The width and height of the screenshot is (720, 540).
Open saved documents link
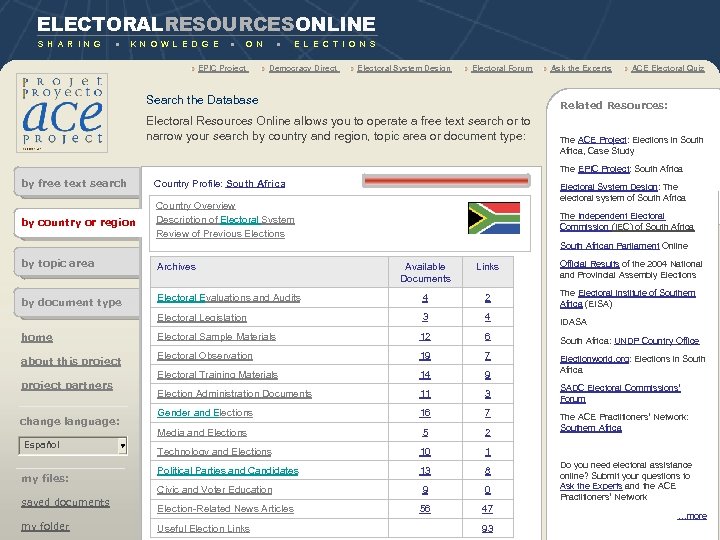coord(65,502)
